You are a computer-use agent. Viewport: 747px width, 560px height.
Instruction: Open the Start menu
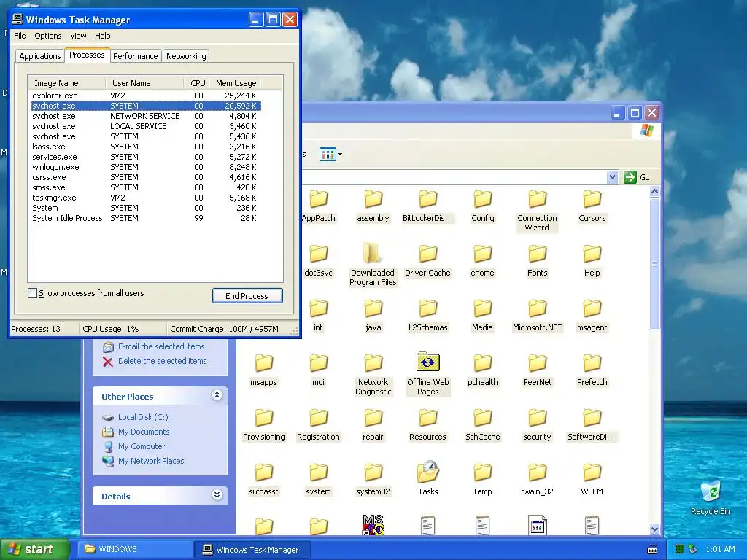[x=34, y=549]
